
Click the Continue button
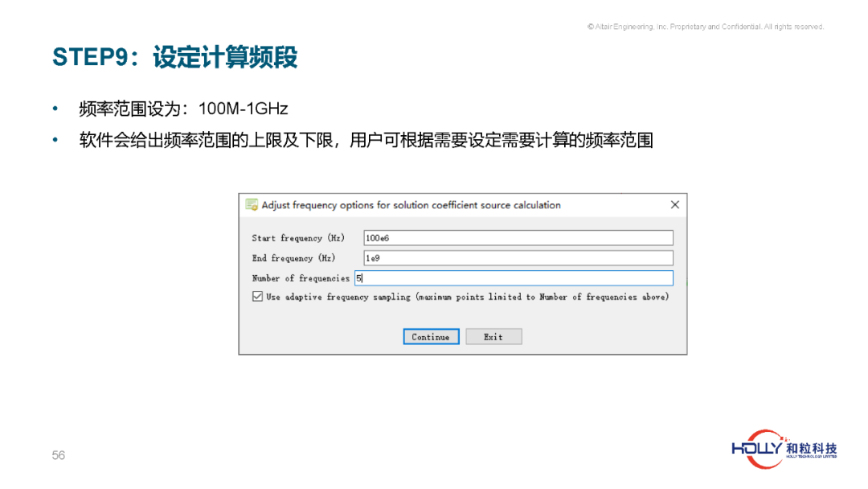[431, 337]
